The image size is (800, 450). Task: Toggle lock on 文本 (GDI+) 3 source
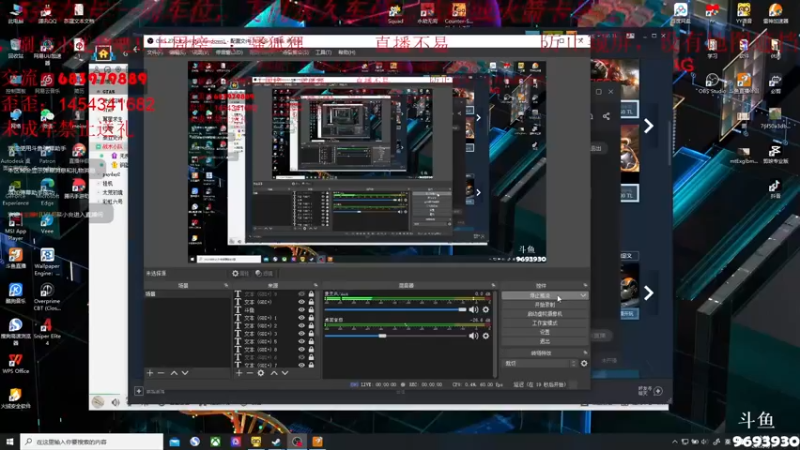[x=311, y=334]
